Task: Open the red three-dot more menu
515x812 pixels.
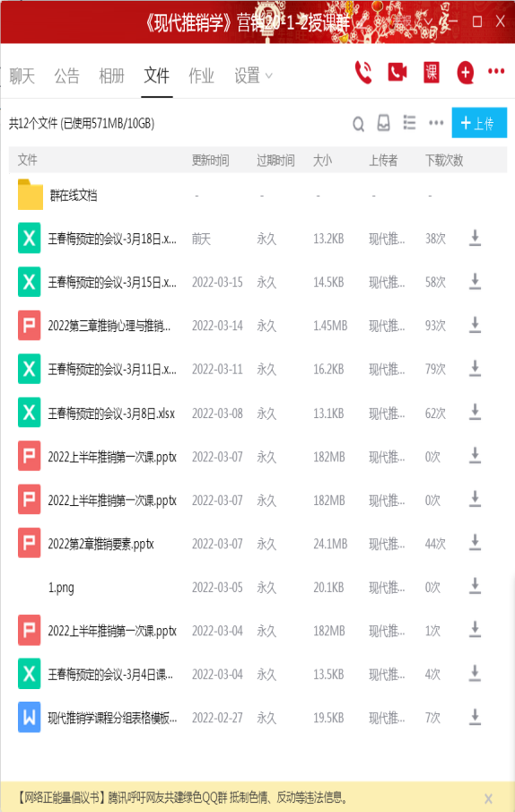Action: click(496, 72)
